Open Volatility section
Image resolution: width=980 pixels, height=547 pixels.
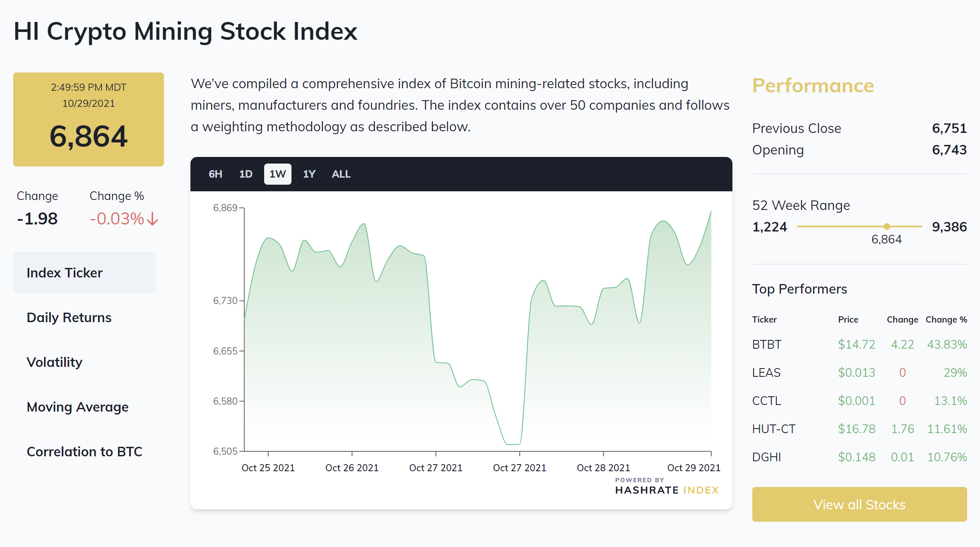click(x=54, y=362)
